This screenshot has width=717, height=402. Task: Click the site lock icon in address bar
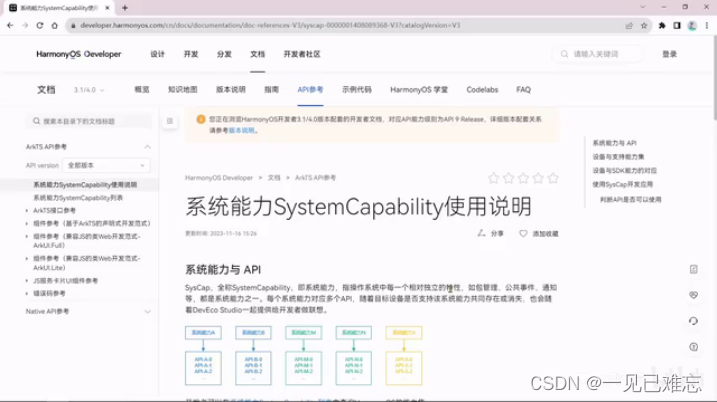(73, 26)
